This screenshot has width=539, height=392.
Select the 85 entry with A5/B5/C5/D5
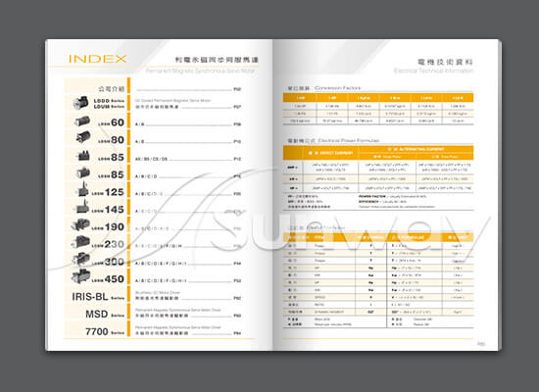pos(118,158)
